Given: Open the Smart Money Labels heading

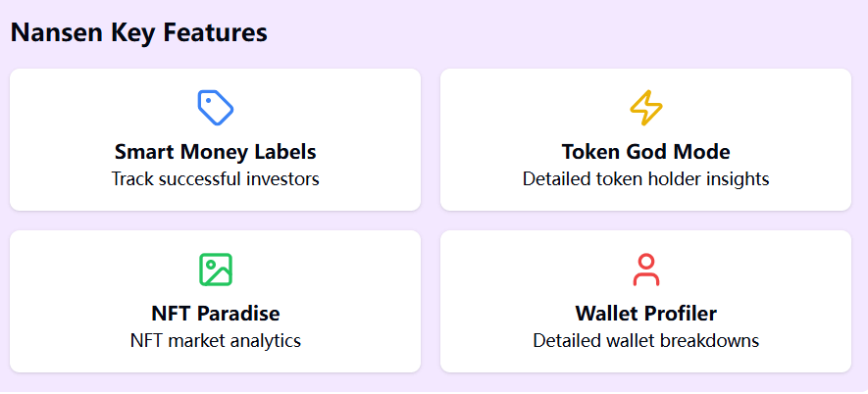Looking at the screenshot, I should coord(215,152).
